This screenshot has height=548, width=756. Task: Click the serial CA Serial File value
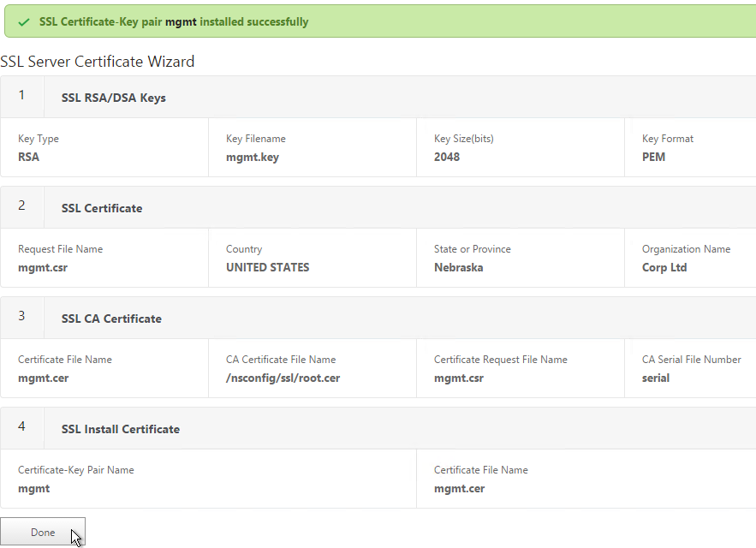pyautogui.click(x=656, y=378)
